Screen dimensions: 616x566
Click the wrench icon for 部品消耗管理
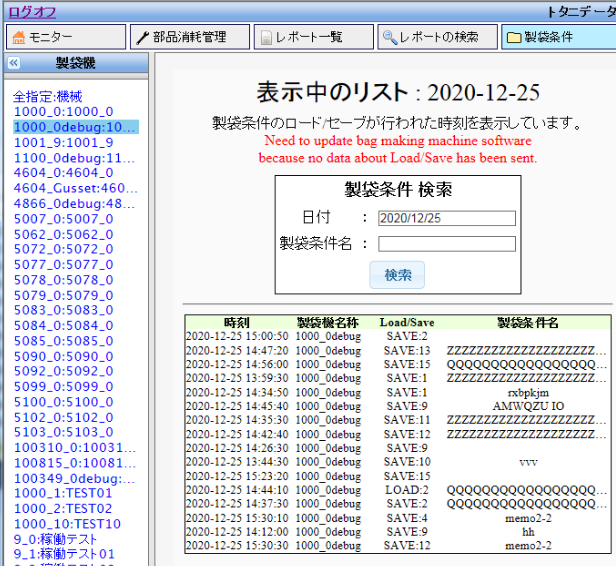point(142,37)
